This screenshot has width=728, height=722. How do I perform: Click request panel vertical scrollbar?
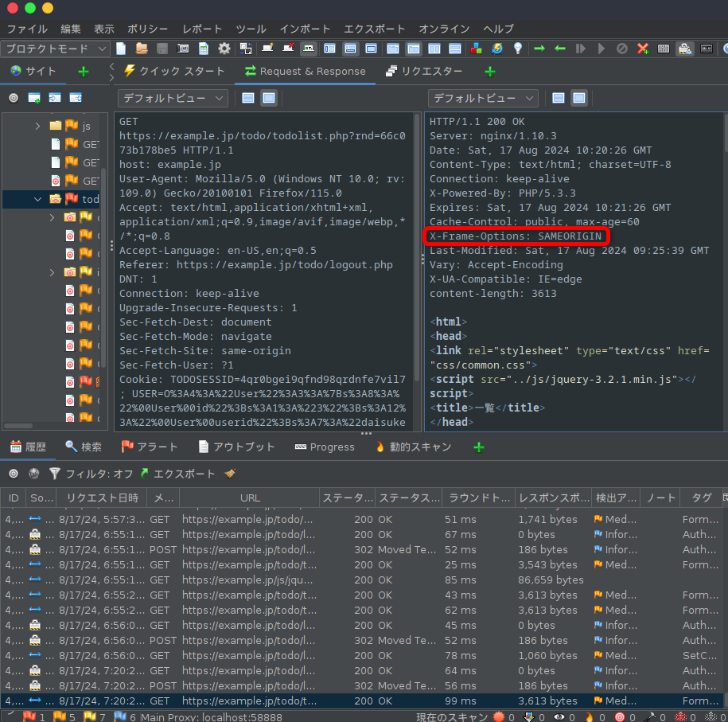coord(417,246)
